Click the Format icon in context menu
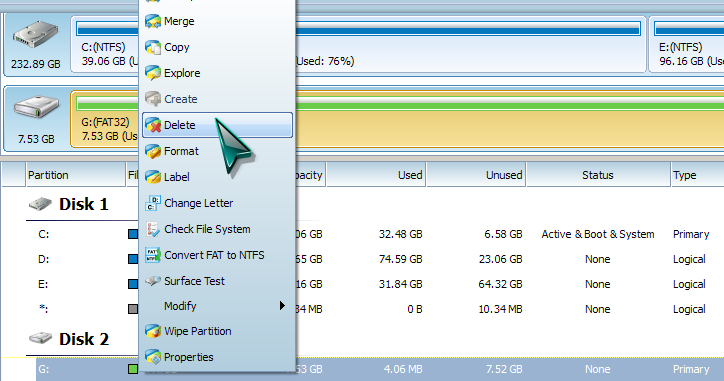724x381 pixels. 153,151
